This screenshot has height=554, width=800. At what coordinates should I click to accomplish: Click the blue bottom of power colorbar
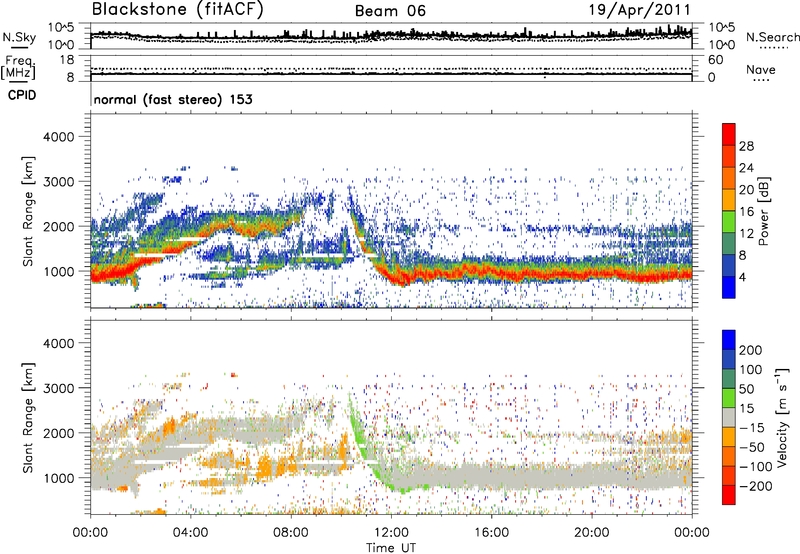click(x=729, y=287)
